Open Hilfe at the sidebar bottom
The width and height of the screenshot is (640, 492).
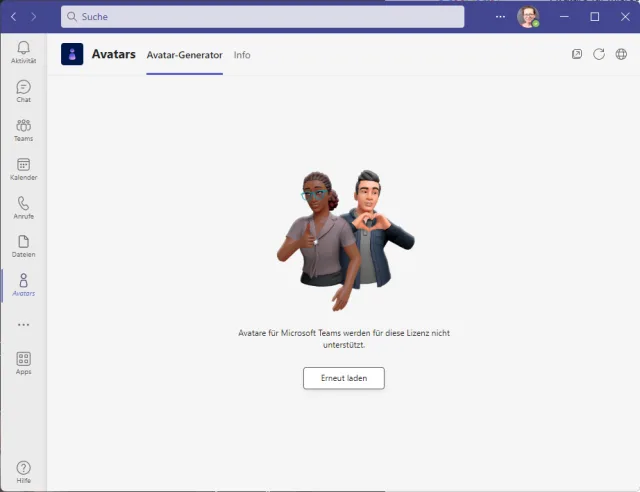[23, 472]
